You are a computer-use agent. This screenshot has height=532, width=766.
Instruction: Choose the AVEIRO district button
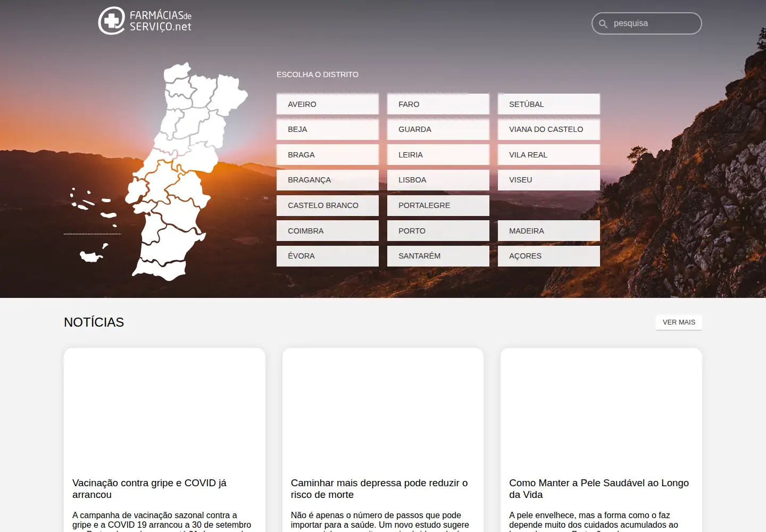(328, 104)
